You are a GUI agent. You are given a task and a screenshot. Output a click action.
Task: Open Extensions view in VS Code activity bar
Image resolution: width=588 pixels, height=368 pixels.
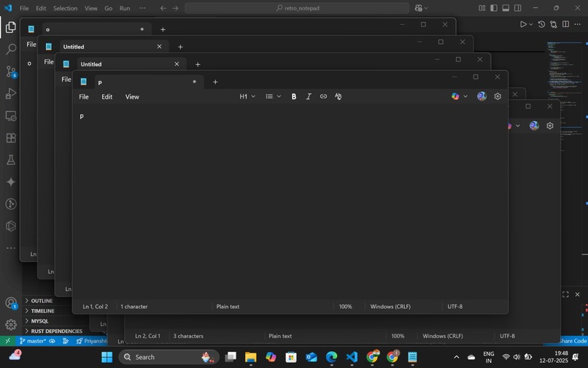(x=11, y=138)
